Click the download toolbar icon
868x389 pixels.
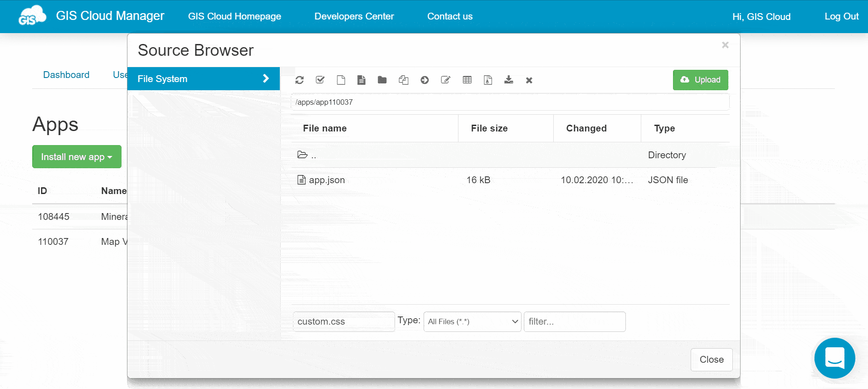point(509,80)
